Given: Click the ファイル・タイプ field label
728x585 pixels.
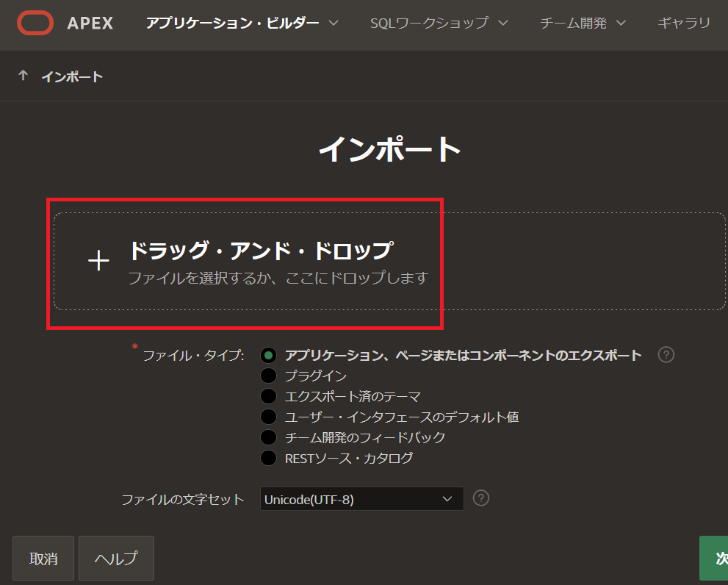Looking at the screenshot, I should click(193, 356).
